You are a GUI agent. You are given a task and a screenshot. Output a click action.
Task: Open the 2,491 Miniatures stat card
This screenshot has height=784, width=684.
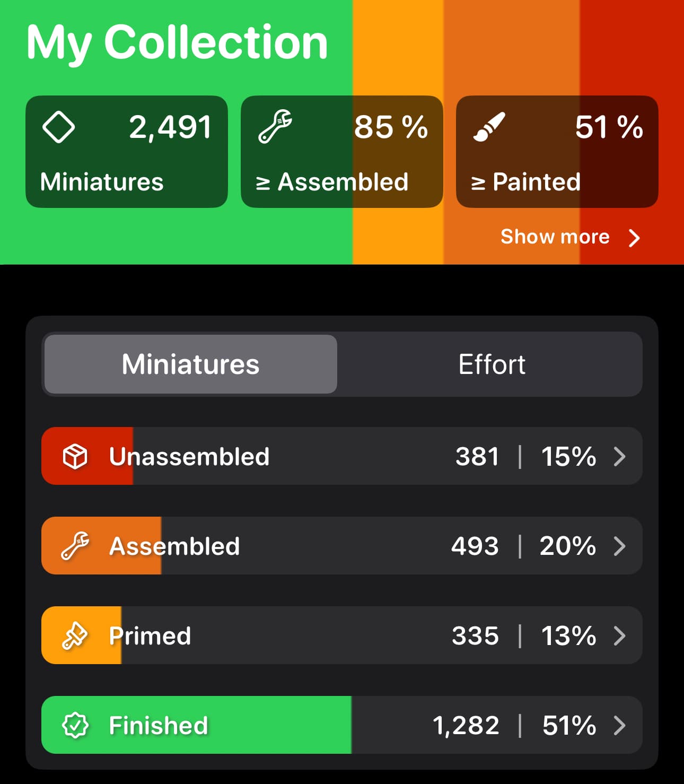pos(126,152)
